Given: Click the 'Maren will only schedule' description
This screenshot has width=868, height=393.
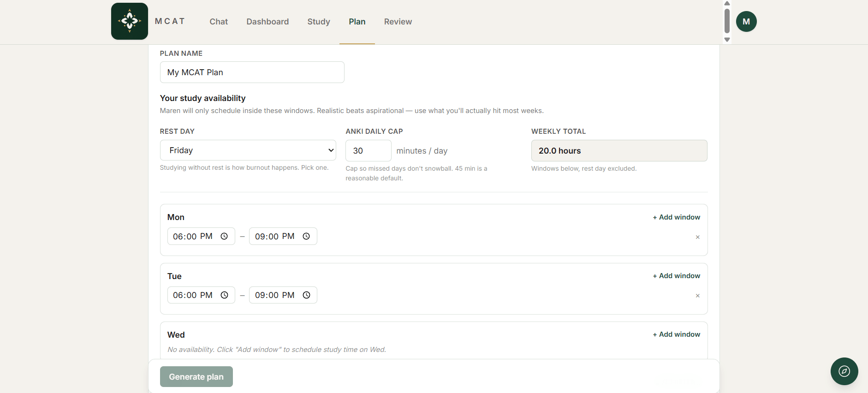Looking at the screenshot, I should tap(352, 111).
